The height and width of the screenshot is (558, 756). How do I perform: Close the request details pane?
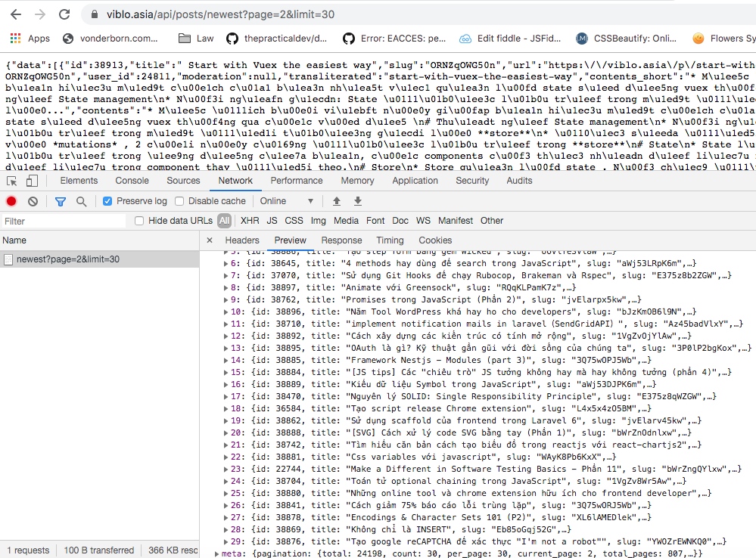(210, 240)
